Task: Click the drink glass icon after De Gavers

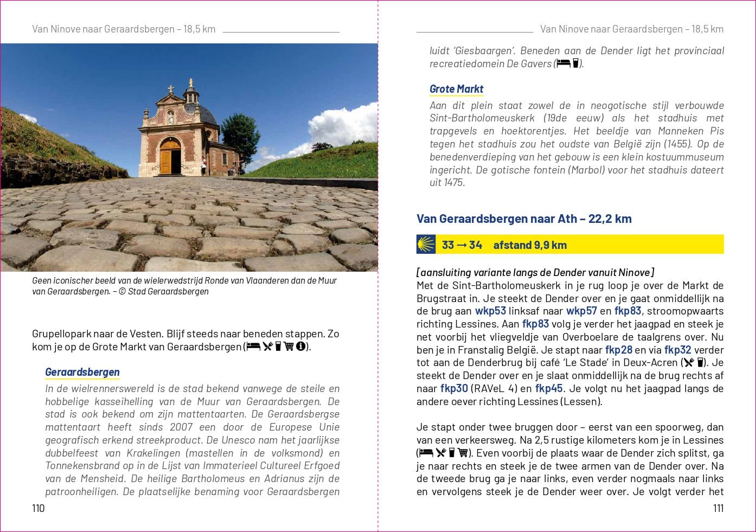Action: (576, 63)
